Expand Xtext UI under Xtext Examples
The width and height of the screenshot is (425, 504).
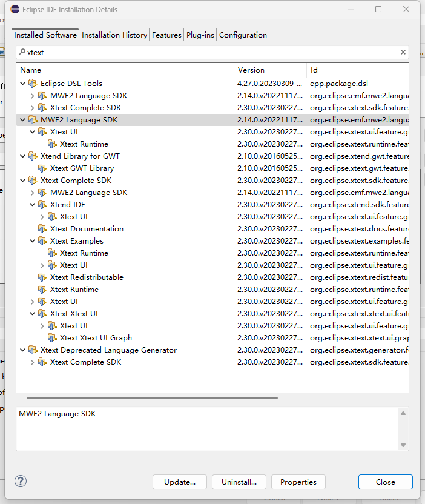(42, 265)
